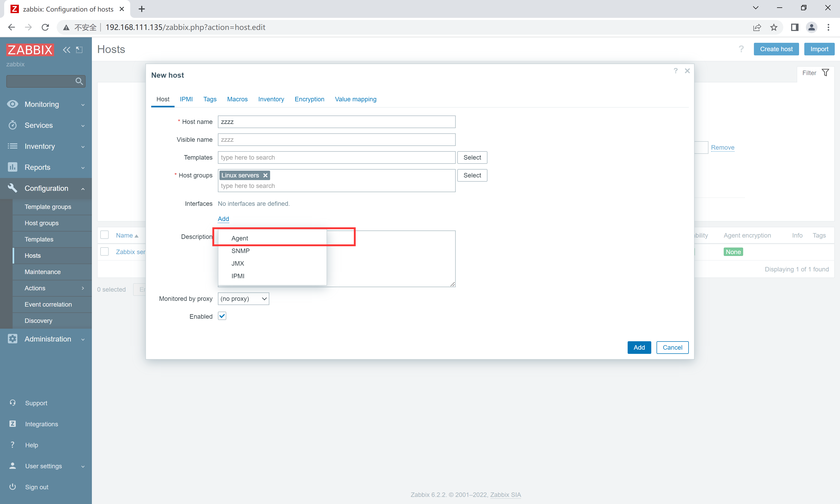The height and width of the screenshot is (504, 840).
Task: Expand the Monitoring menu section
Action: tap(83, 105)
